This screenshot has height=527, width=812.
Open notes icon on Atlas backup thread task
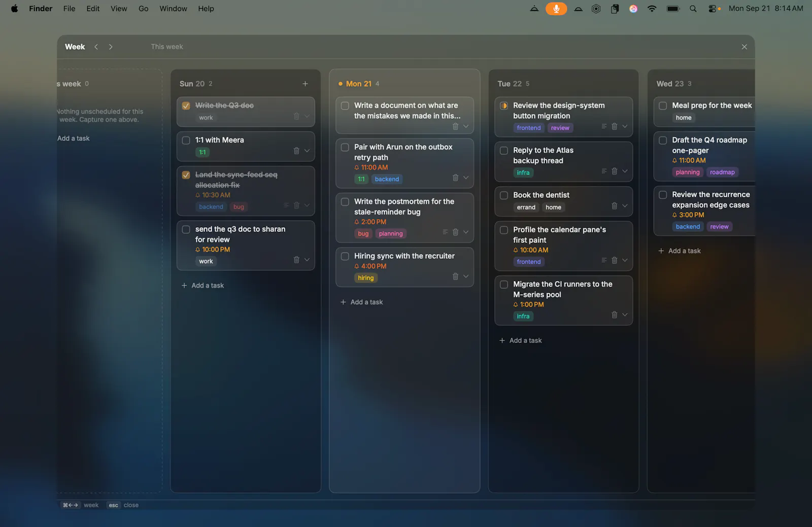point(604,171)
